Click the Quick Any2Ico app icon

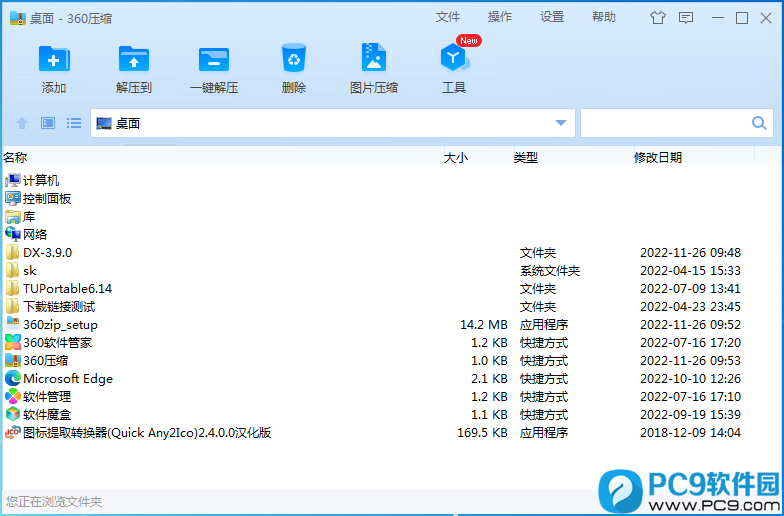pos(12,432)
